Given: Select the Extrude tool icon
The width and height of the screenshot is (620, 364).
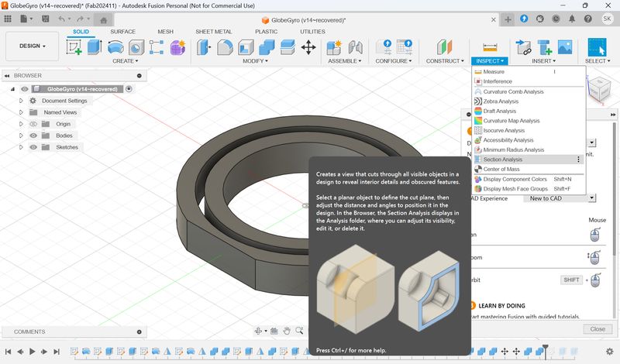Looking at the screenshot, I should coord(95,47).
